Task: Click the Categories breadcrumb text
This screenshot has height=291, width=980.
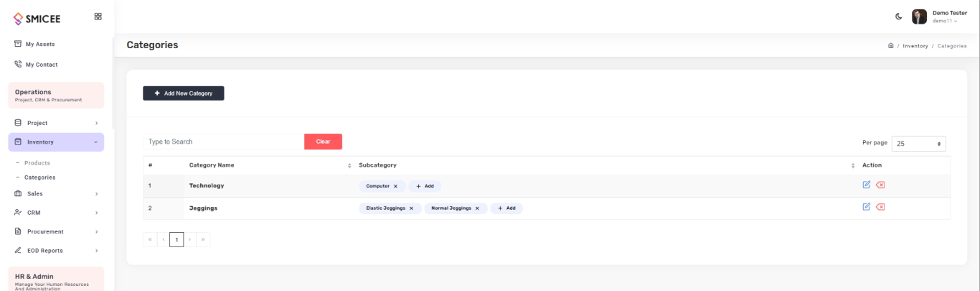Action: click(x=952, y=46)
